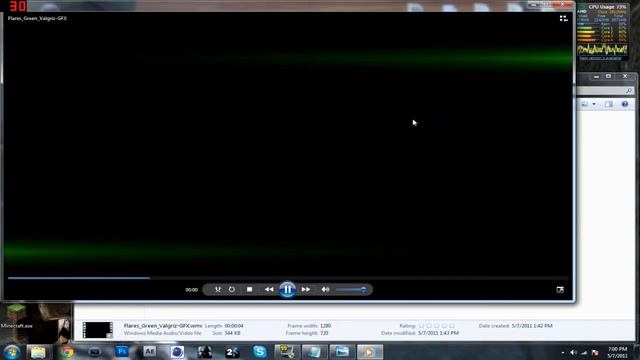Image resolution: width=640 pixels, height=360 pixels.
Task: Click the Size value 544 KB
Action: coord(232,333)
